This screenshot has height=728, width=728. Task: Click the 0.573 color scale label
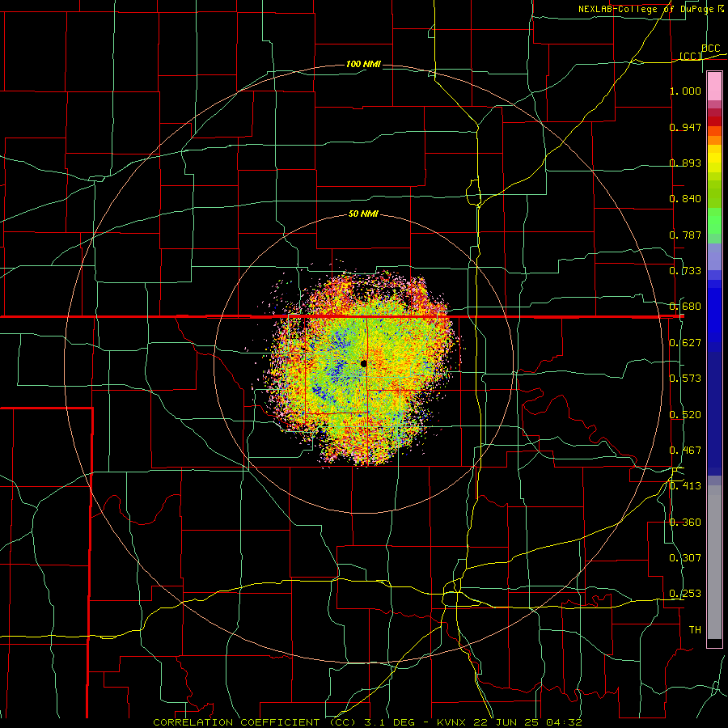685,379
